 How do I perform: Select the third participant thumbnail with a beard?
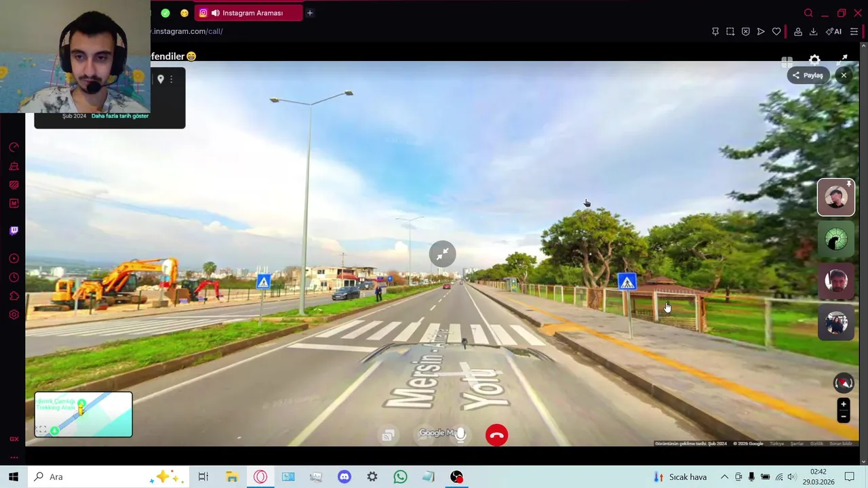[836, 281]
